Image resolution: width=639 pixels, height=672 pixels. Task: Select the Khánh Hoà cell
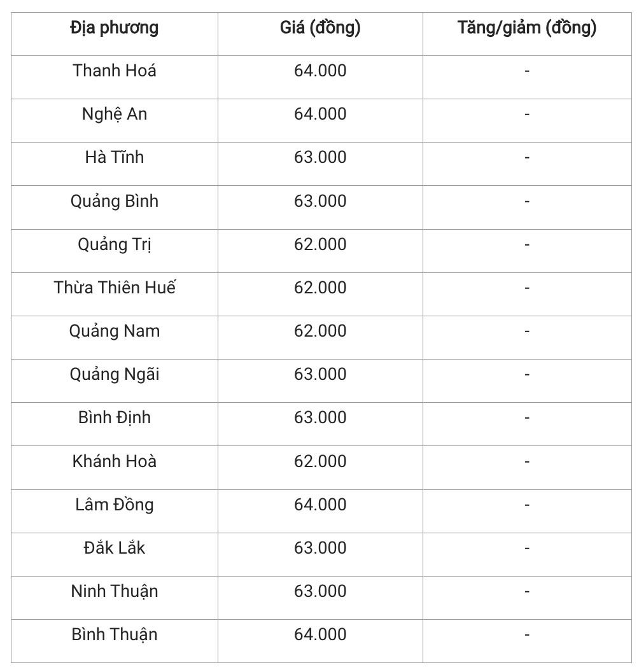click(x=115, y=461)
